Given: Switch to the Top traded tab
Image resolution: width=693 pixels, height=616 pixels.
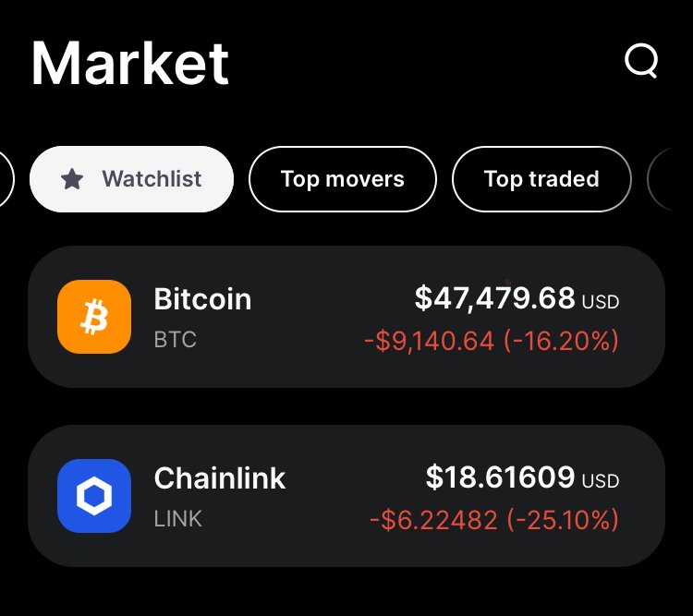Looking at the screenshot, I should click(x=541, y=179).
